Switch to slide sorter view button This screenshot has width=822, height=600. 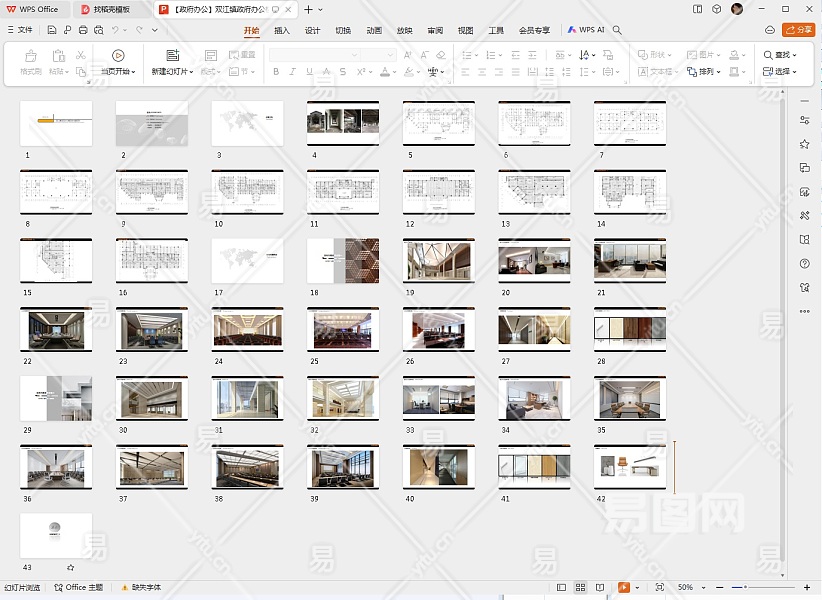click(579, 587)
